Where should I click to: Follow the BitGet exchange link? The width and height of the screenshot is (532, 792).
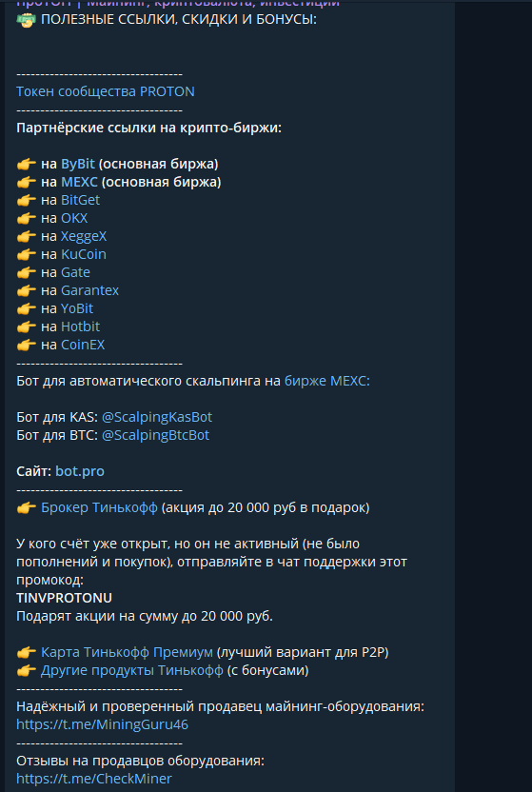pyautogui.click(x=80, y=200)
